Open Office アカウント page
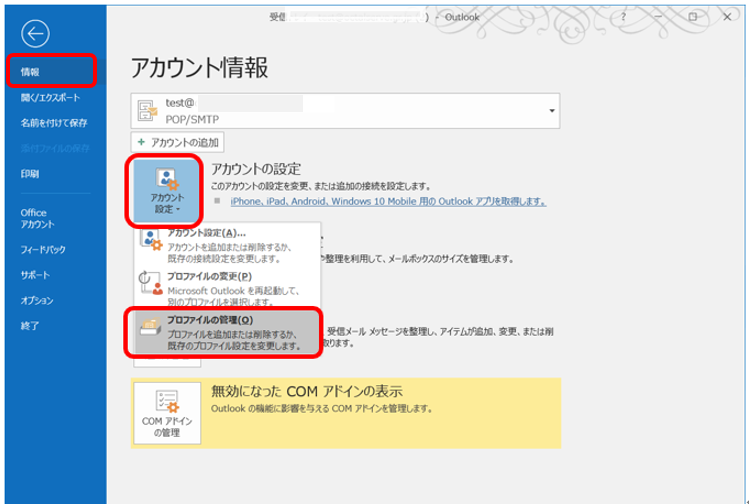This screenshot has width=749, height=504. [x=37, y=218]
